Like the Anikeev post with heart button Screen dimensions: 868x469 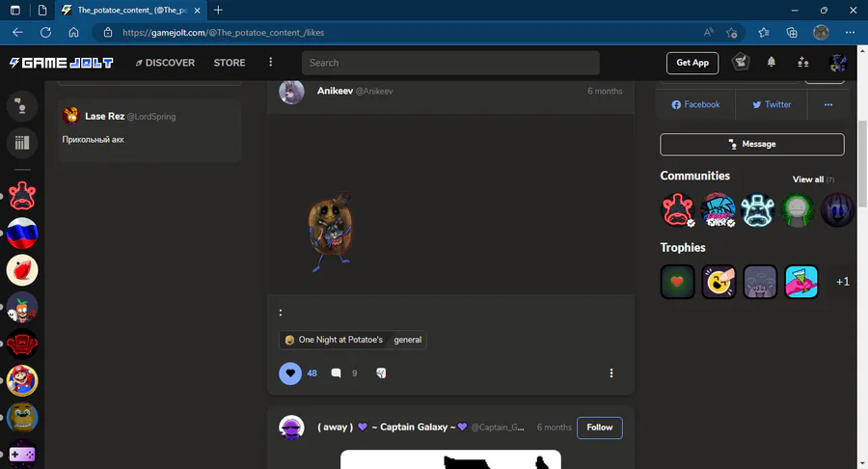point(290,373)
